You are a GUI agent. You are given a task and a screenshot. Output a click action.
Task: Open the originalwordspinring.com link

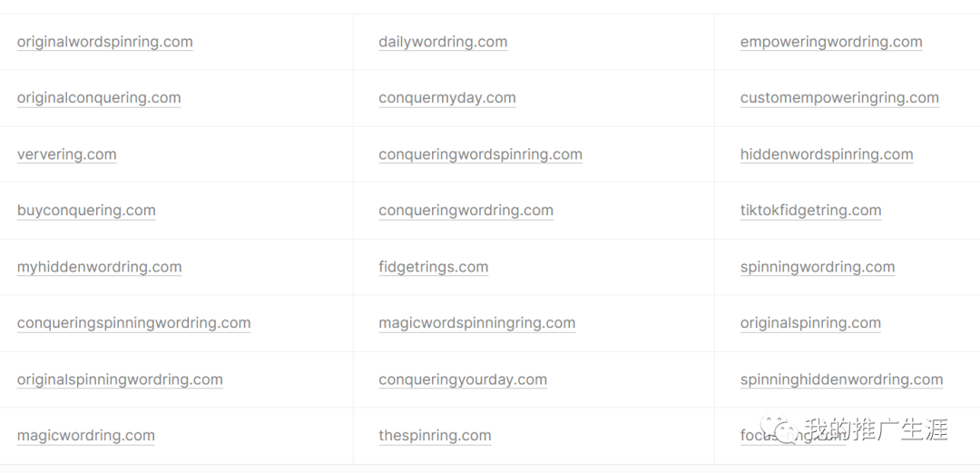coord(104,42)
